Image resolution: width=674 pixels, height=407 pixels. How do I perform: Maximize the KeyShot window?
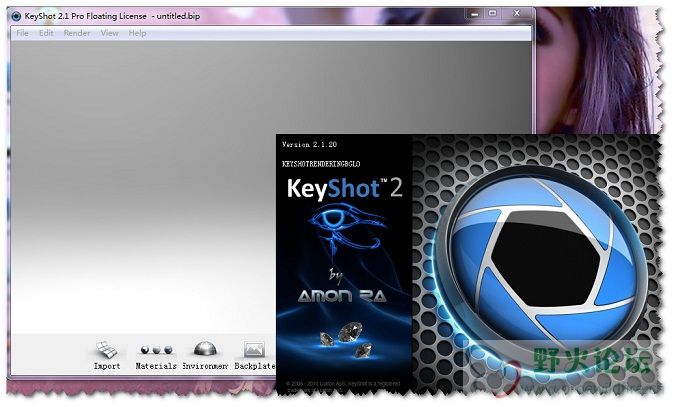click(x=493, y=14)
